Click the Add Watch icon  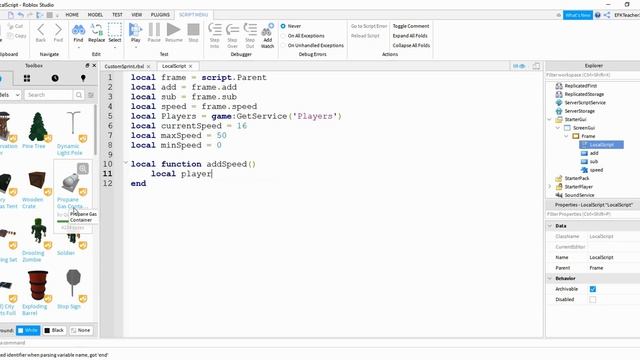tap(267, 30)
